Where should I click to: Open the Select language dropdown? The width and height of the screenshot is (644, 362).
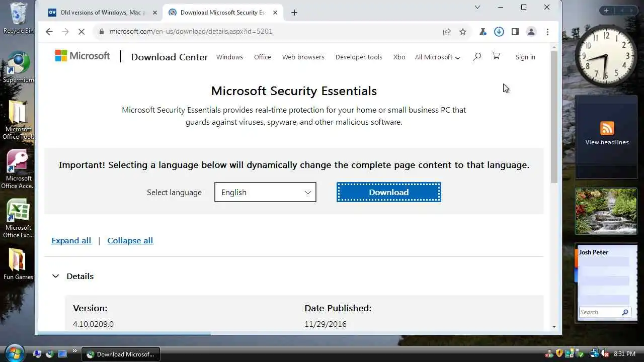[265, 192]
